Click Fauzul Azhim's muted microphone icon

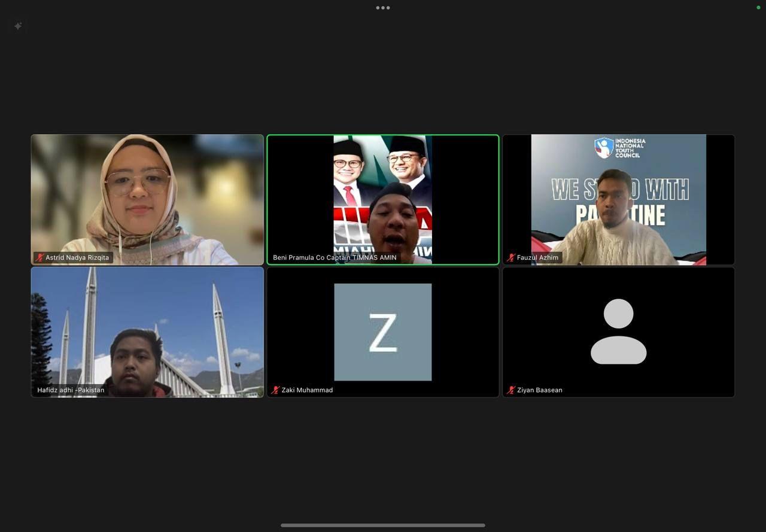tap(511, 258)
